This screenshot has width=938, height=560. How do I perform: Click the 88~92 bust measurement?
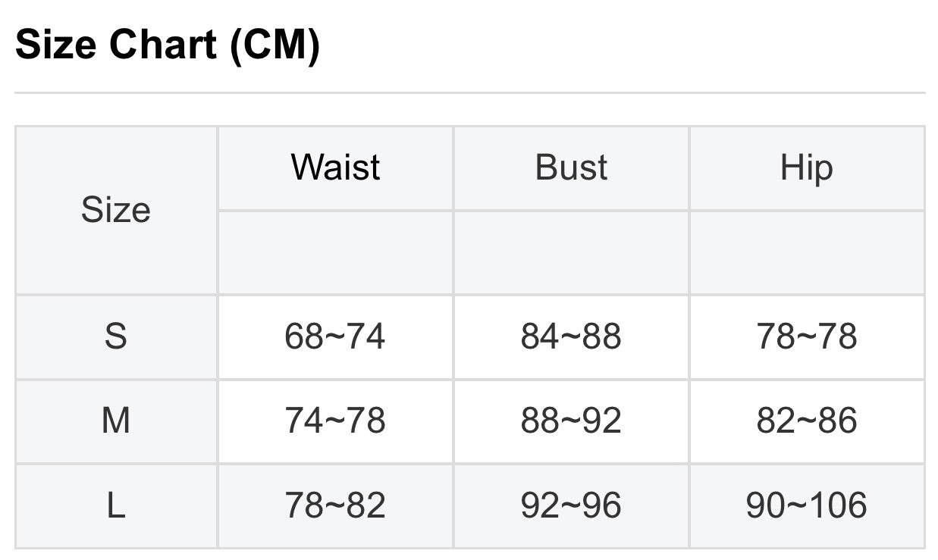[571, 421]
